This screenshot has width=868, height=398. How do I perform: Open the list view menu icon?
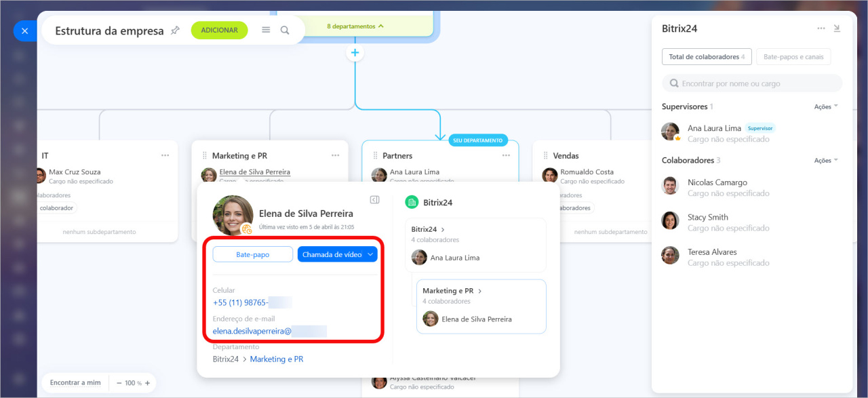point(266,31)
